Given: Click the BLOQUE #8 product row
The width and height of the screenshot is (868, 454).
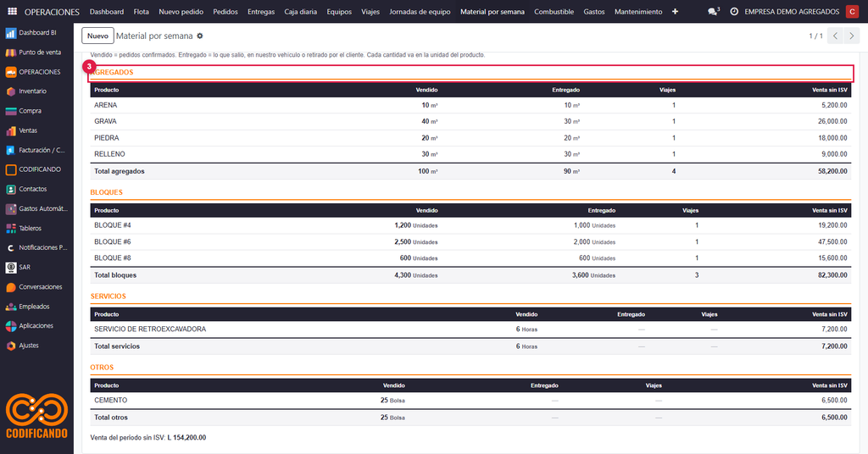Looking at the screenshot, I should pyautogui.click(x=470, y=257).
